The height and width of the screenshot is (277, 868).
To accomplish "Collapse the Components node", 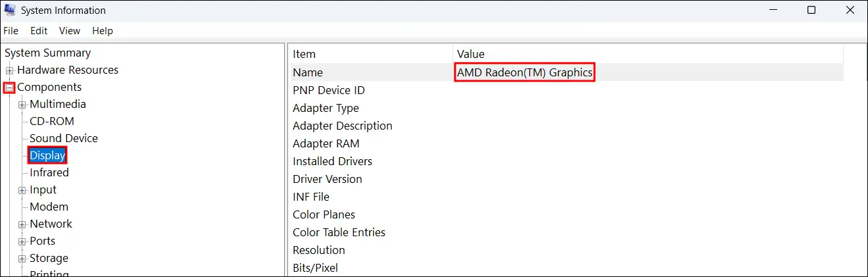I will click(x=9, y=88).
